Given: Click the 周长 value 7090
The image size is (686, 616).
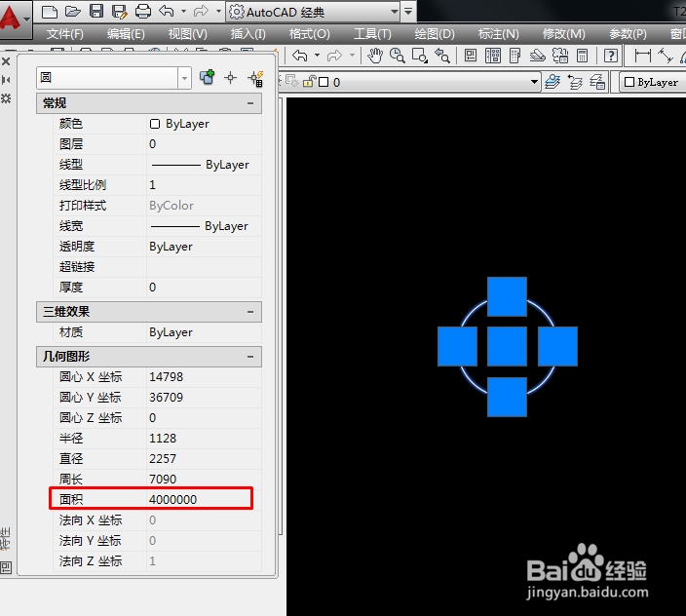Looking at the screenshot, I should [163, 480].
